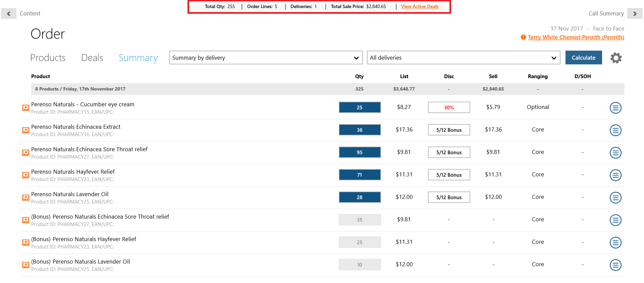The image size is (644, 283).
Task: Click the List column header
Action: (404, 76)
